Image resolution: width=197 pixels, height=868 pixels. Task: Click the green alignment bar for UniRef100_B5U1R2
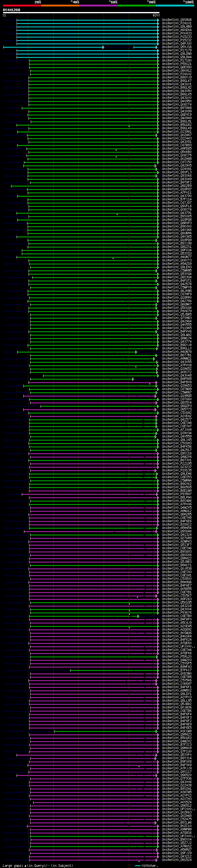point(88,125)
